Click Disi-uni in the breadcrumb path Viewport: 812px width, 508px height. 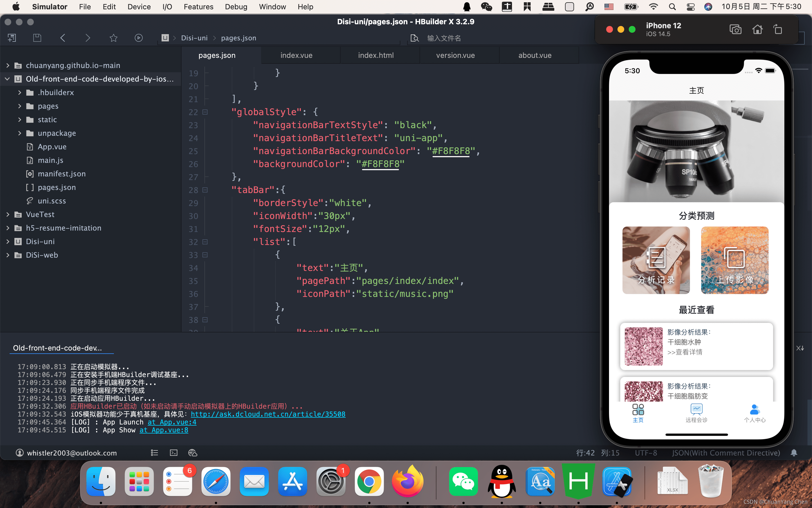(x=194, y=38)
